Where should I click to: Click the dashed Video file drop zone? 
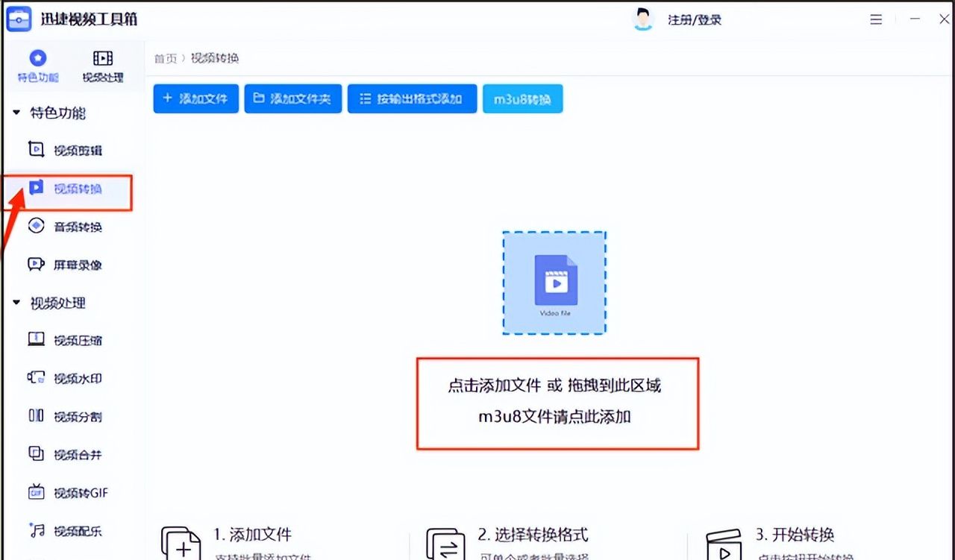coord(554,283)
